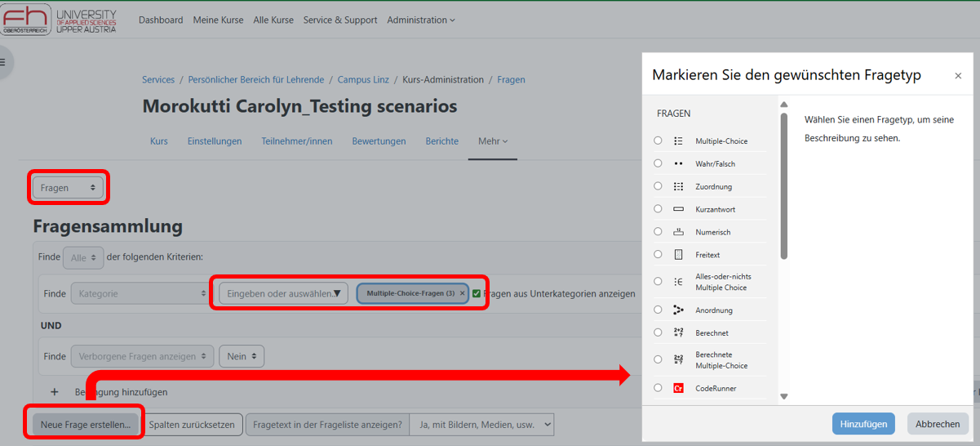This screenshot has width=980, height=446.
Task: Select the Berechnet radio button
Action: (x=658, y=332)
